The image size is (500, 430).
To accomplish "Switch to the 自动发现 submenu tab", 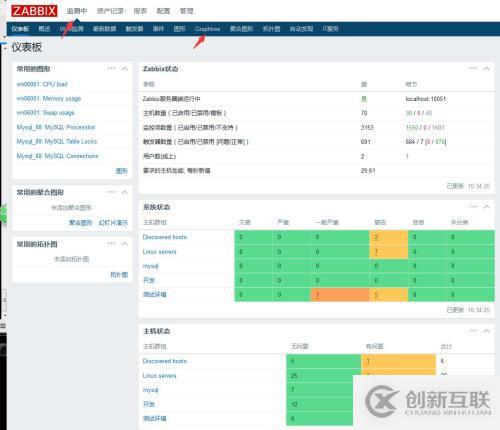I will pyautogui.click(x=301, y=29).
